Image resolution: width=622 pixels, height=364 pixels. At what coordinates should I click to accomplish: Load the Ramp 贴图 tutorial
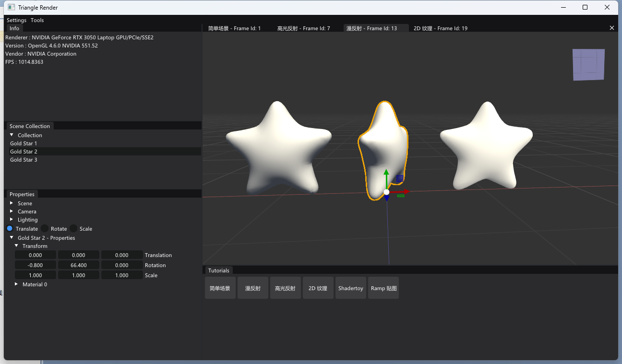383,288
